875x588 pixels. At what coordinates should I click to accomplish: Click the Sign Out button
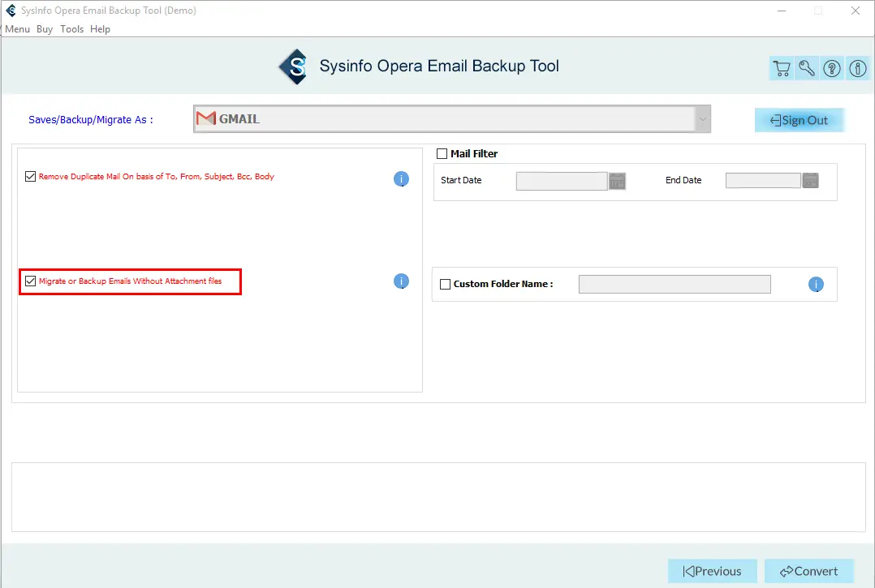coord(799,120)
